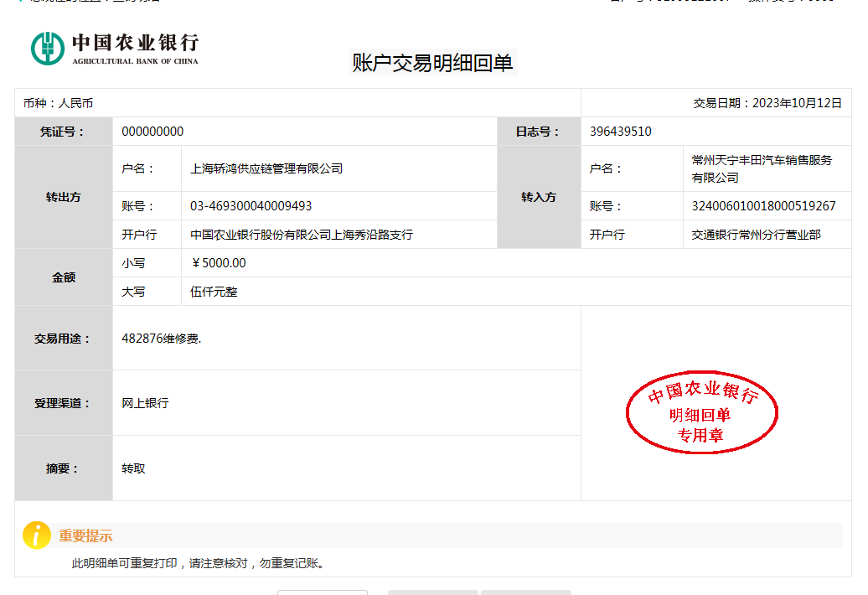Click the summary value 转取
Screen dimensions: 868x595
[x=133, y=468]
